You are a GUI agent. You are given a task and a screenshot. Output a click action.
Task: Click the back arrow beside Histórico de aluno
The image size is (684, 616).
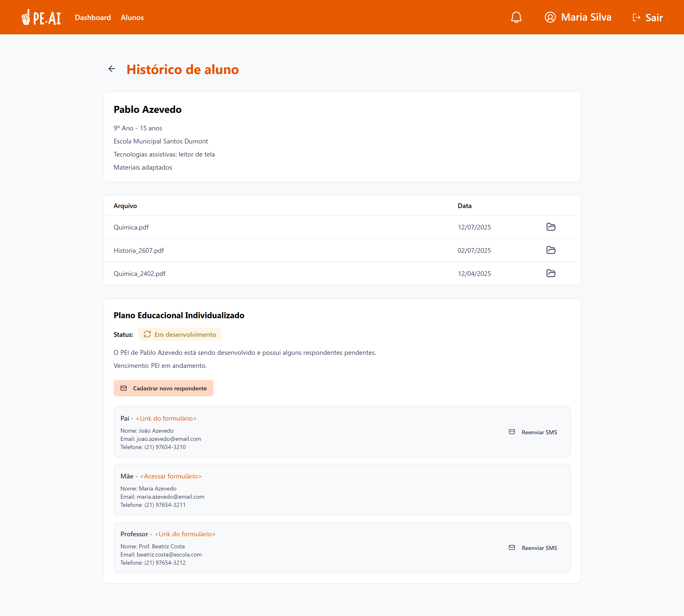(x=112, y=69)
